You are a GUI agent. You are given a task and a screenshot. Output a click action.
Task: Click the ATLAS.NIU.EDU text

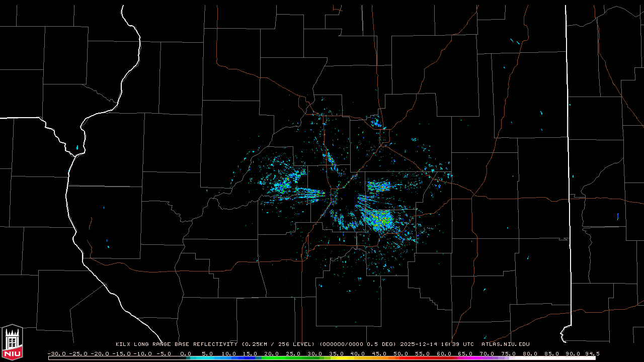505,344
